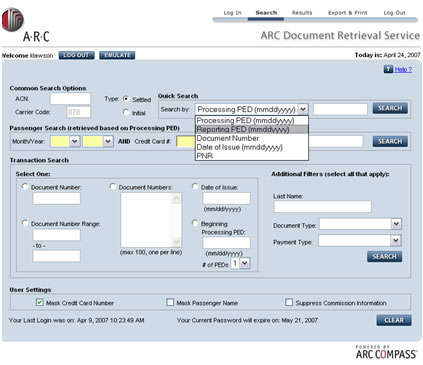Click the Document Numbers scrollbar up arrow
Screen dimensions: 423x365
tap(177, 198)
